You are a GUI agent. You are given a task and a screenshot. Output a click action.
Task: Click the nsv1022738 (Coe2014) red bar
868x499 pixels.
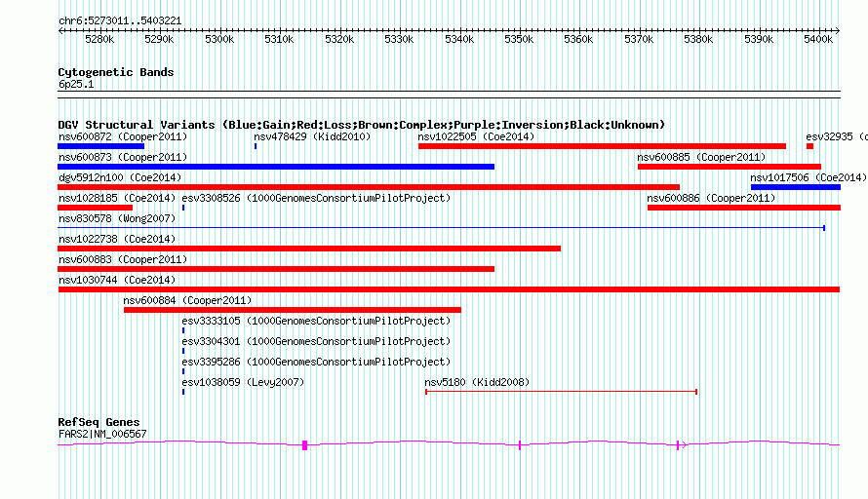pos(309,249)
